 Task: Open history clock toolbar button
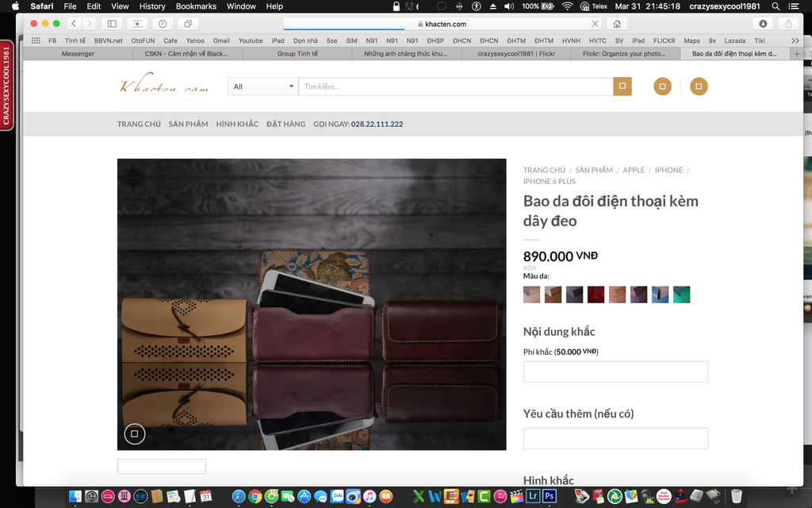163,23
